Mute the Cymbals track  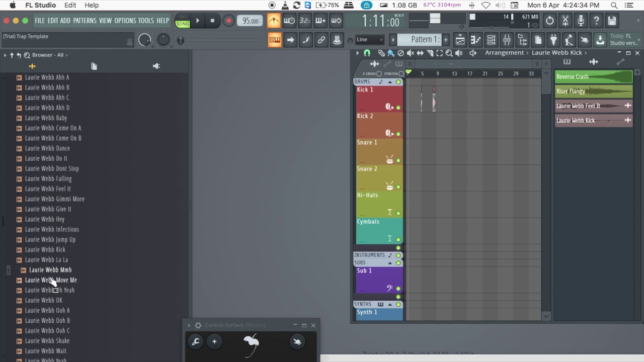pos(398,239)
